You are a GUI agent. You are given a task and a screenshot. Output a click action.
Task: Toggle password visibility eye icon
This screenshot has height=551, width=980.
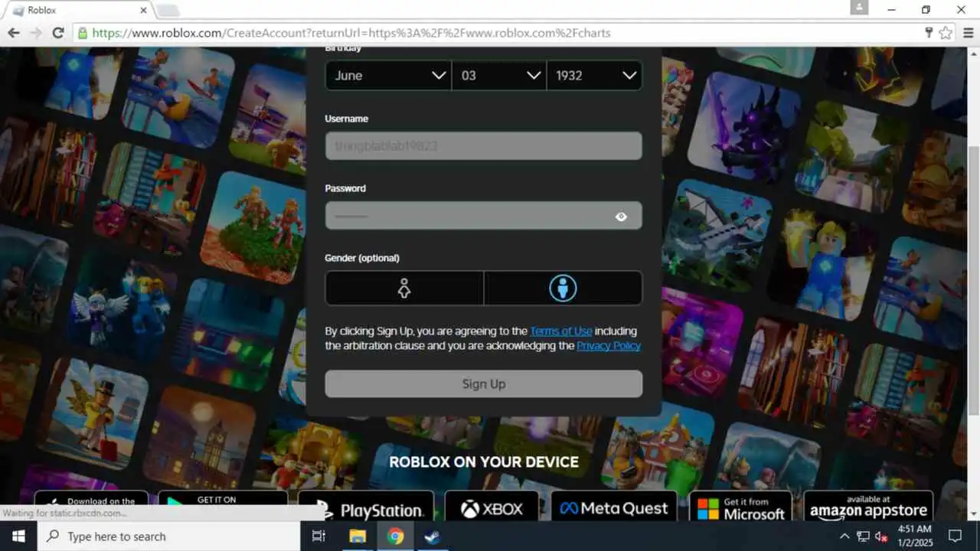(x=621, y=217)
